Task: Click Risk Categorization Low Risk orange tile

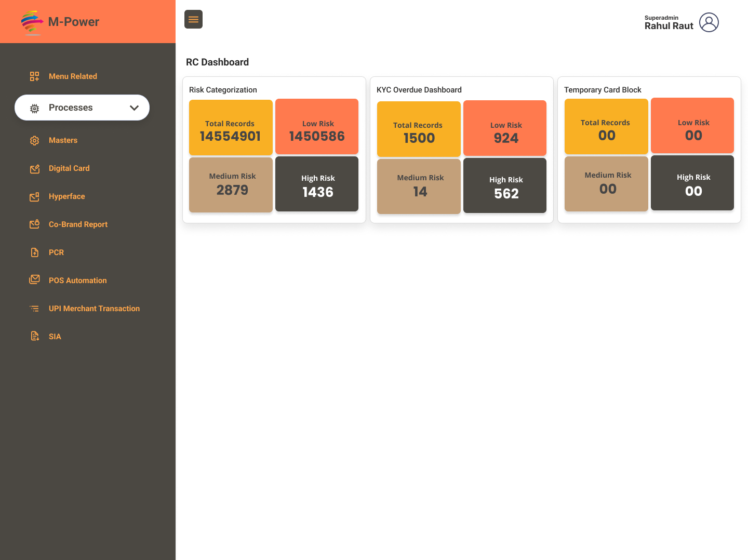Action: (x=317, y=127)
